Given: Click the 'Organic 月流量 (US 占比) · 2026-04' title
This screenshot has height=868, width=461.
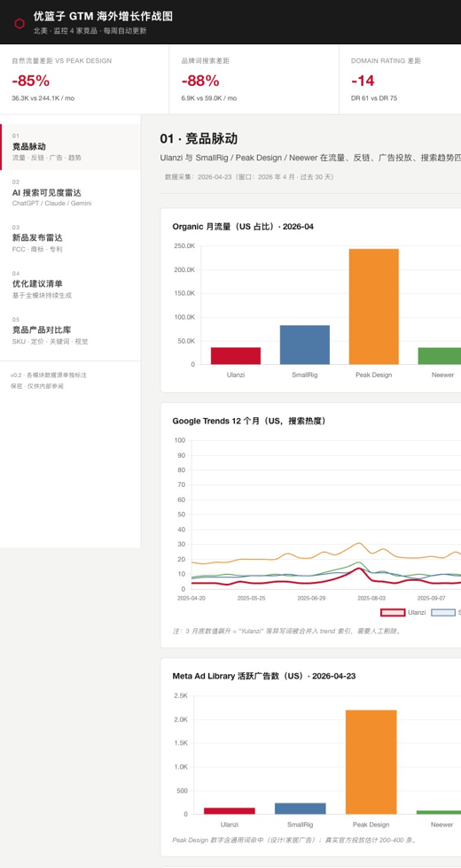Looking at the screenshot, I should (x=243, y=227).
